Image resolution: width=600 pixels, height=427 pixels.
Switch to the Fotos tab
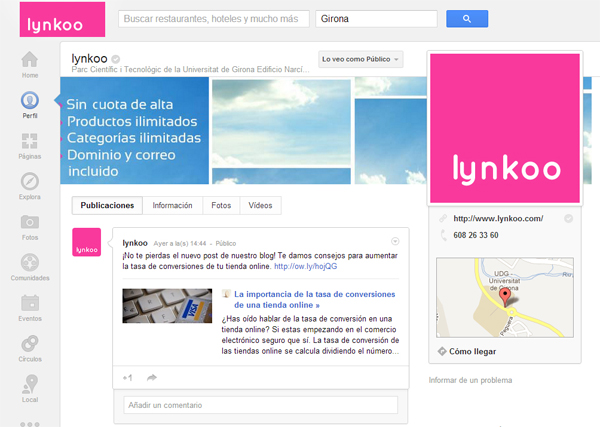221,205
